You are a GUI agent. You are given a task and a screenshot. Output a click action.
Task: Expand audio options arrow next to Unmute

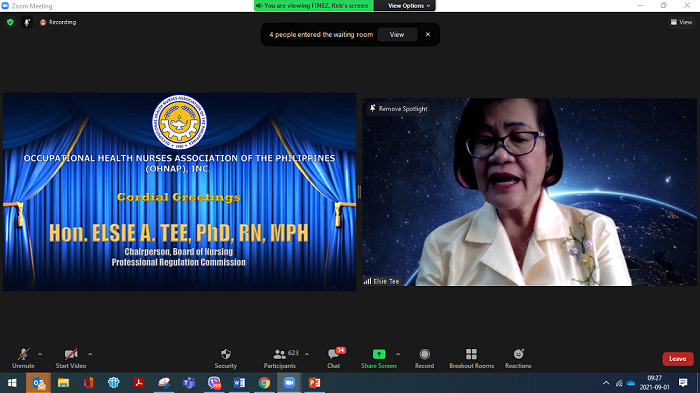(40, 354)
